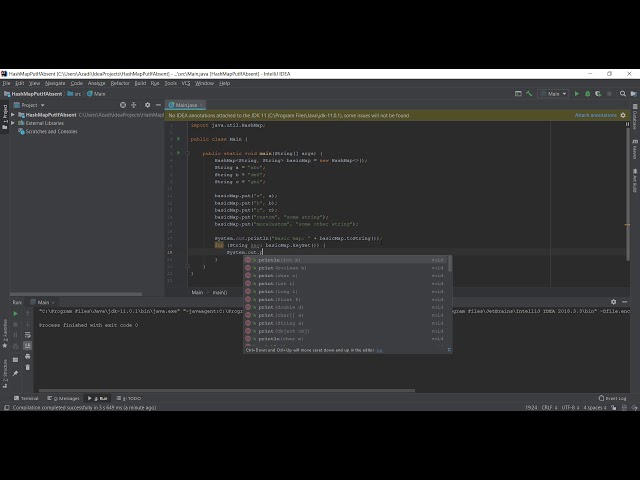640x480 pixels.
Task: Click the run gutter arrow beside class Main
Action: (178, 139)
